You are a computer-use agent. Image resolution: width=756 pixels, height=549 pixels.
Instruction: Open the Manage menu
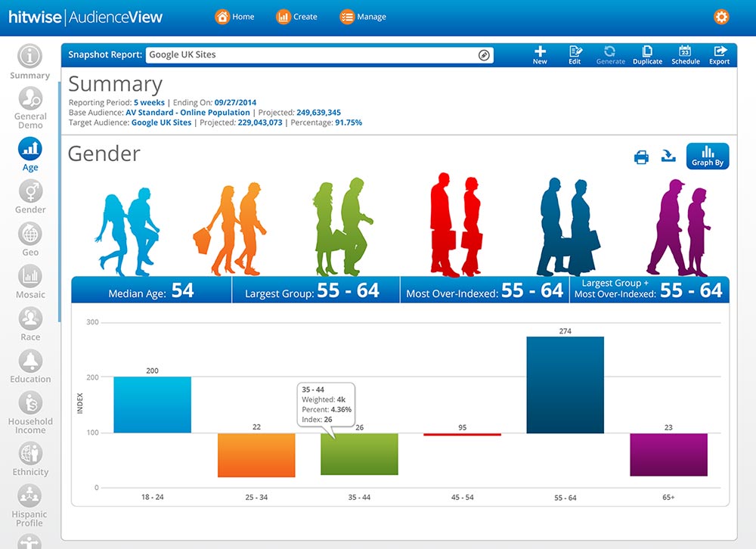pyautogui.click(x=363, y=17)
